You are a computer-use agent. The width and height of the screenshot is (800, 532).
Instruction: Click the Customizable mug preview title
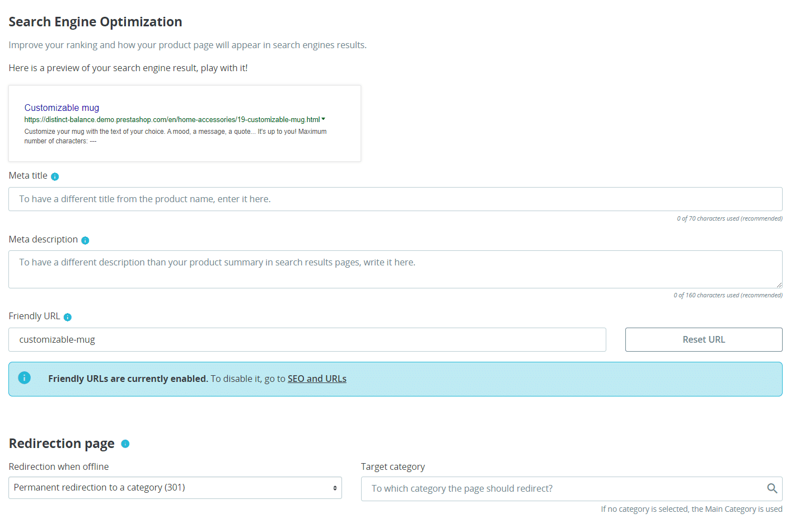(x=62, y=108)
